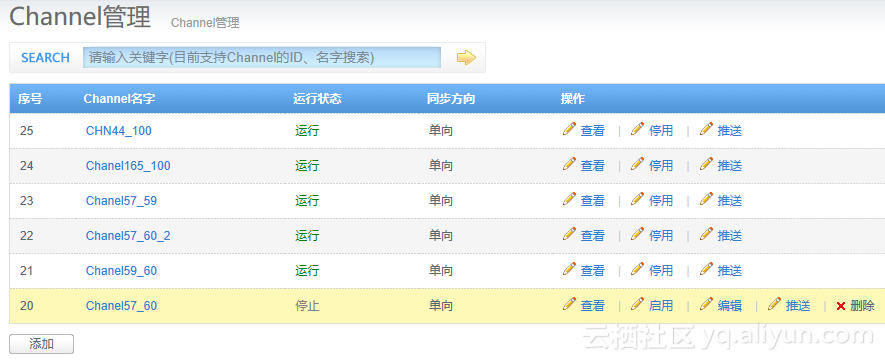The width and height of the screenshot is (885, 361).
Task: Click 推送 link for Chanel57_60_2
Action: pyautogui.click(x=729, y=236)
